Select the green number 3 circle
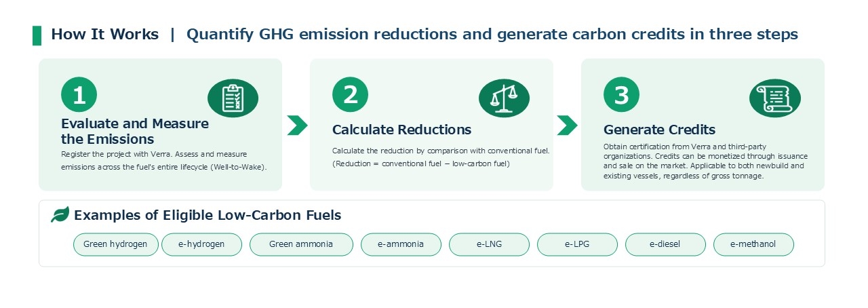 (x=621, y=96)
